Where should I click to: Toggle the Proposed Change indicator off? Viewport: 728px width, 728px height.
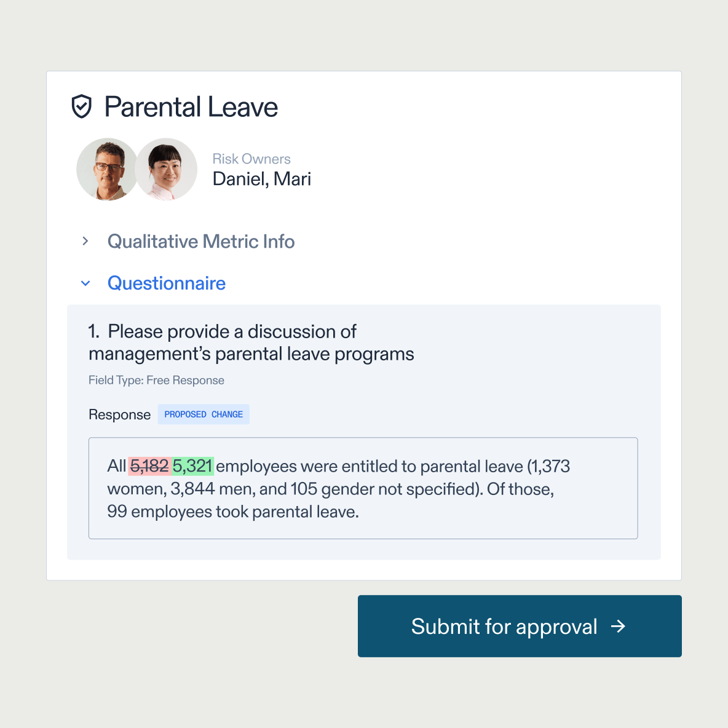pos(204,414)
